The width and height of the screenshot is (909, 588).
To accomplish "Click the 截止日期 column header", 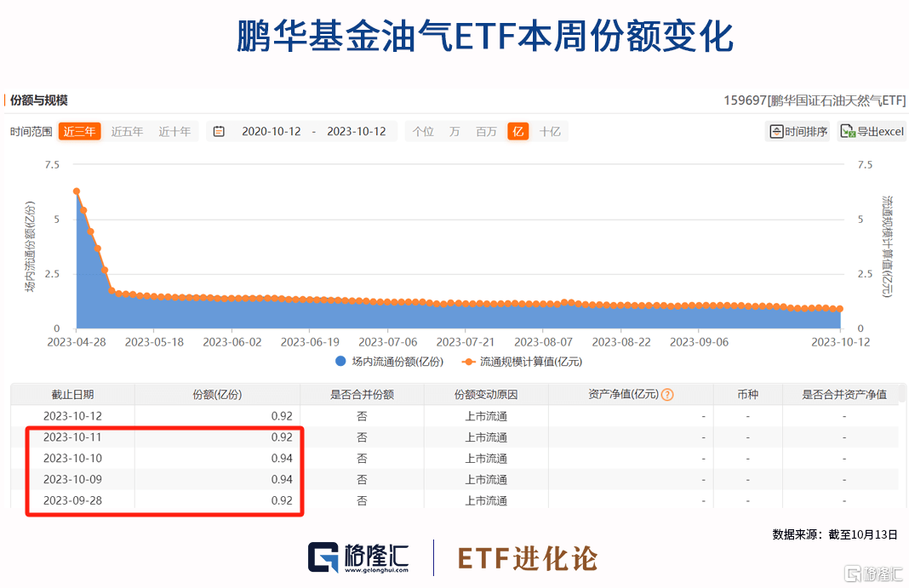I will (x=72, y=395).
